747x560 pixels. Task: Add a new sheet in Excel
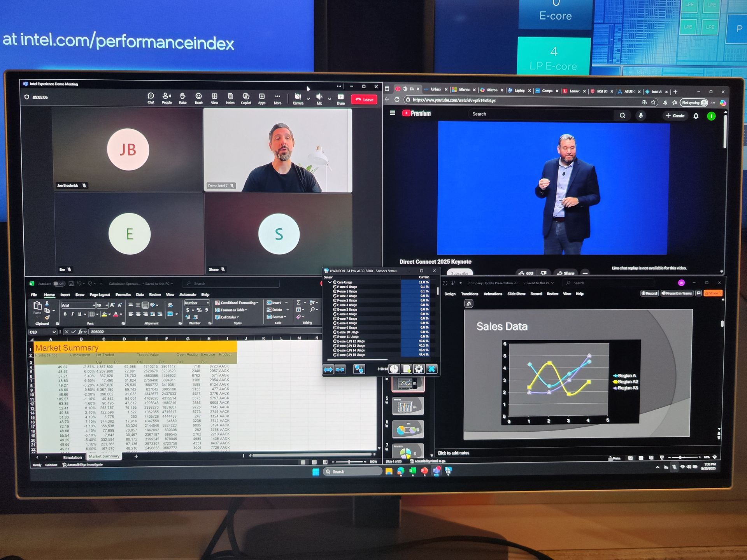pyautogui.click(x=136, y=457)
